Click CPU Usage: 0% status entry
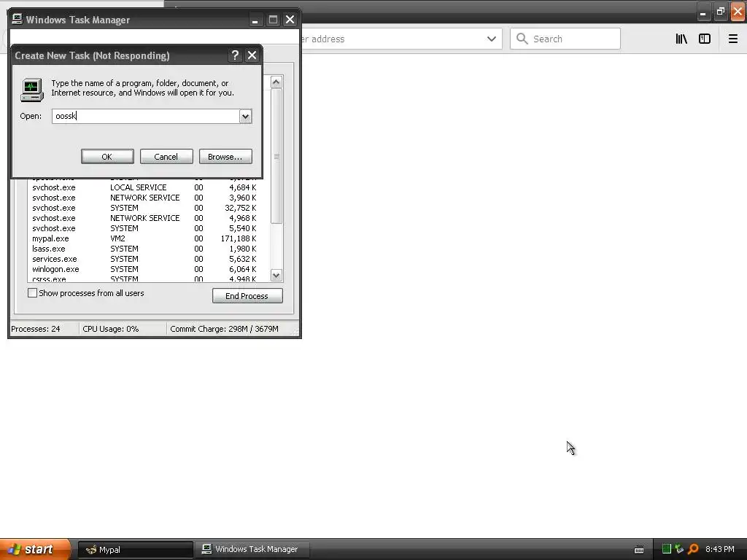This screenshot has width=747, height=560. tap(111, 329)
